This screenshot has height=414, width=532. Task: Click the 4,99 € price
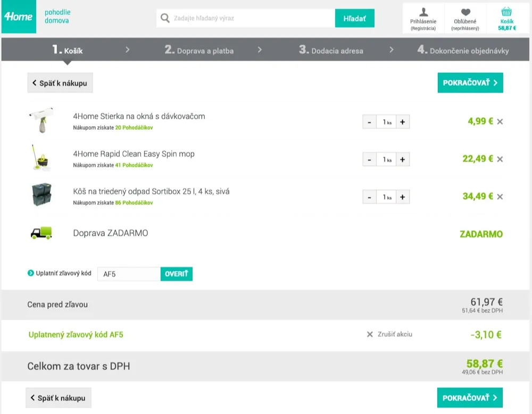[480, 121]
